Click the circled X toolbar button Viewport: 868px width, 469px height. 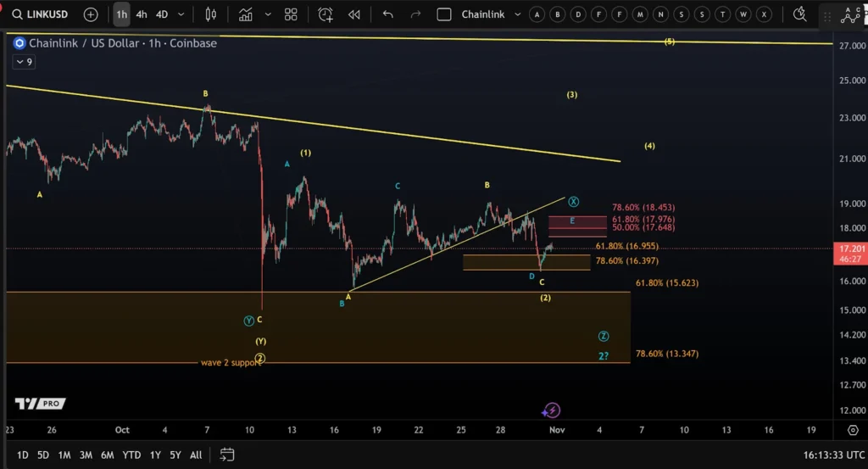764,14
